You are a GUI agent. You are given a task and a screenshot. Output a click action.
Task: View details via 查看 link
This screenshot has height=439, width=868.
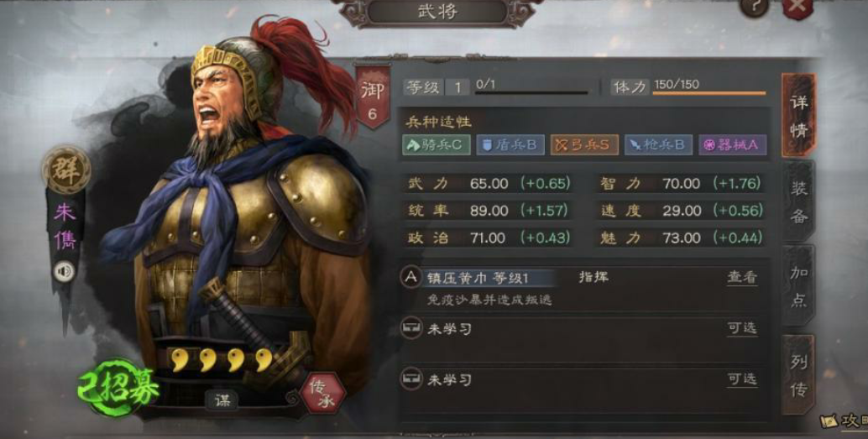pyautogui.click(x=742, y=278)
